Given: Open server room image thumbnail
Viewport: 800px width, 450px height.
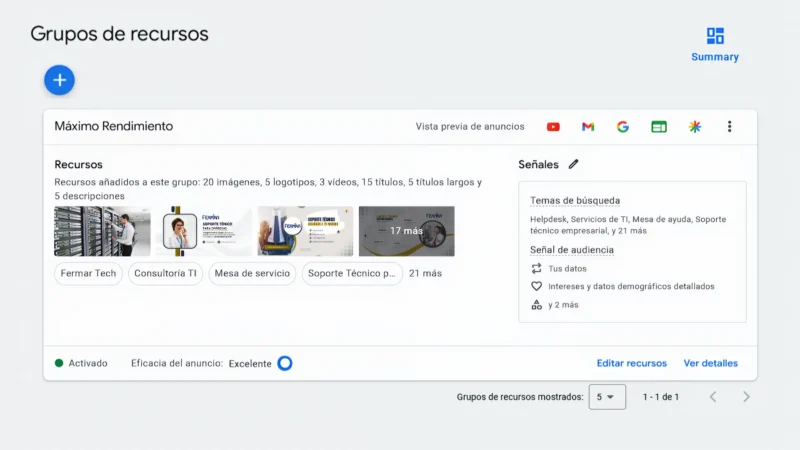Looking at the screenshot, I should click(102, 231).
